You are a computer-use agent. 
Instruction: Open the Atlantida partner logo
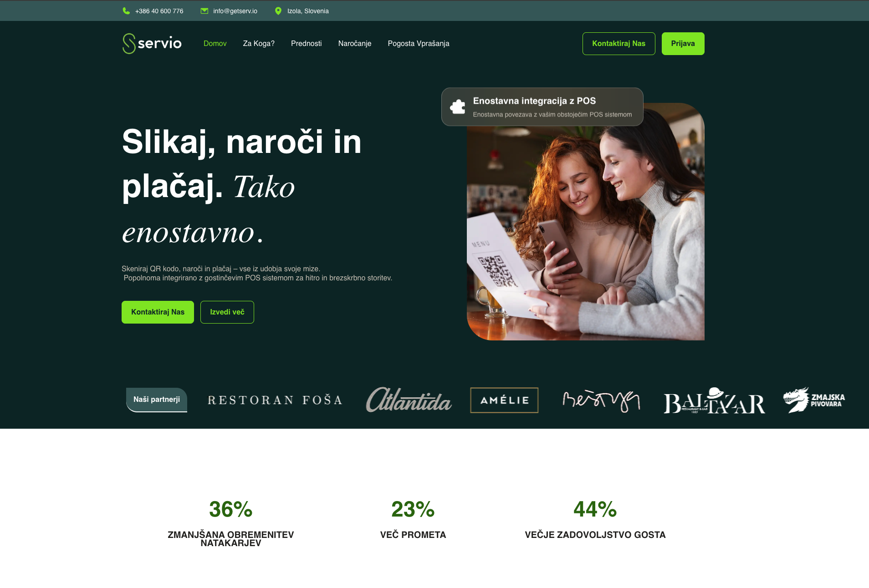409,400
